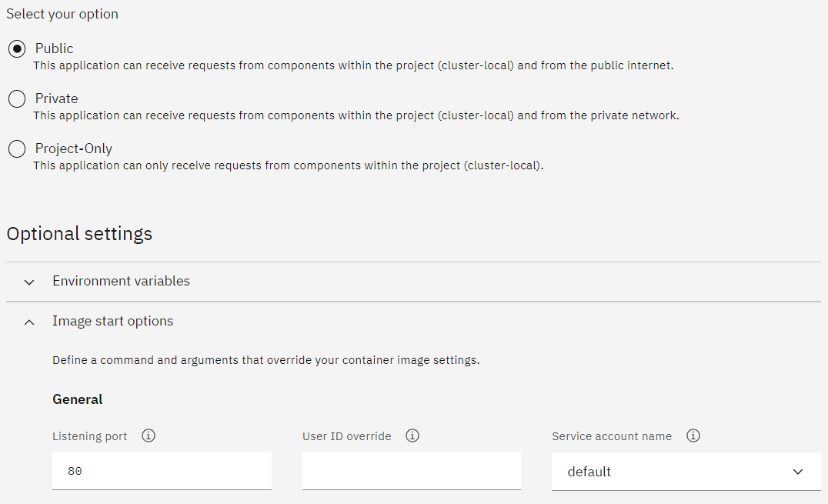Viewport: 828px width, 504px height.
Task: Expand the Environment variables section
Action: pos(121,282)
